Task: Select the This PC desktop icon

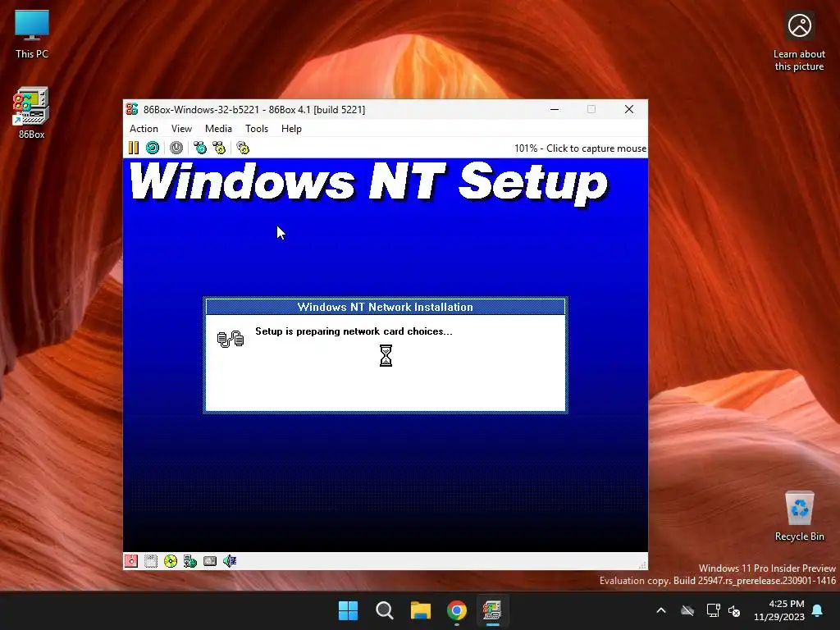Action: tap(32, 34)
